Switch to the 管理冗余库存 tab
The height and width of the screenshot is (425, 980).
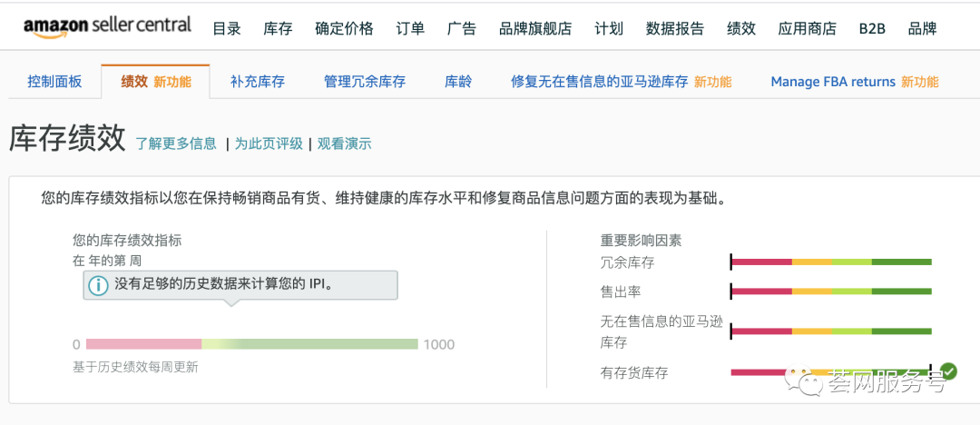365,82
